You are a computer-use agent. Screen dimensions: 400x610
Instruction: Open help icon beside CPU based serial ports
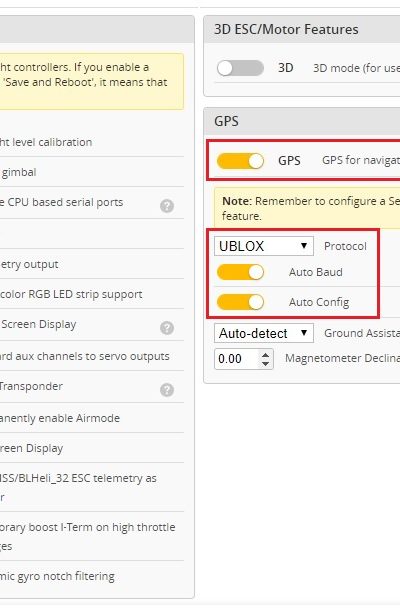pyautogui.click(x=167, y=205)
